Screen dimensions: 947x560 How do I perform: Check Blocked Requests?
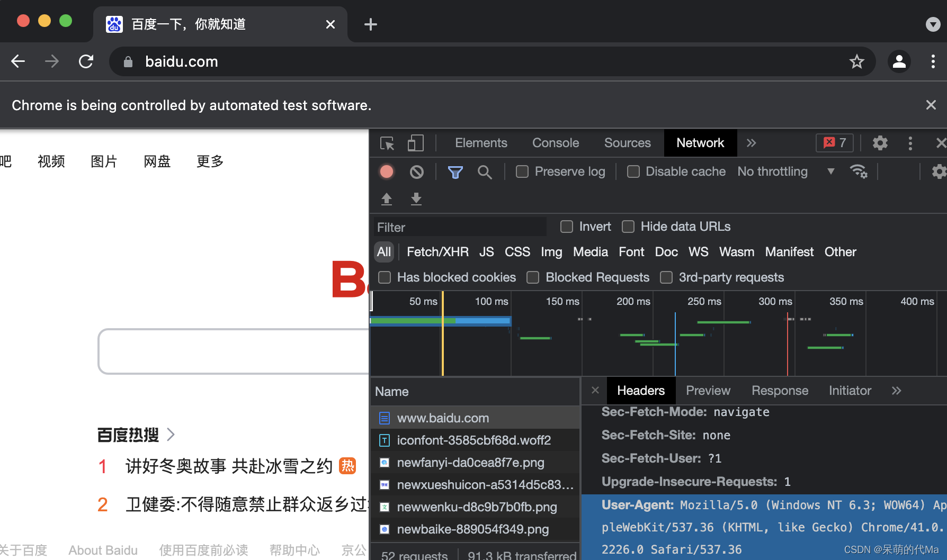tap(533, 277)
